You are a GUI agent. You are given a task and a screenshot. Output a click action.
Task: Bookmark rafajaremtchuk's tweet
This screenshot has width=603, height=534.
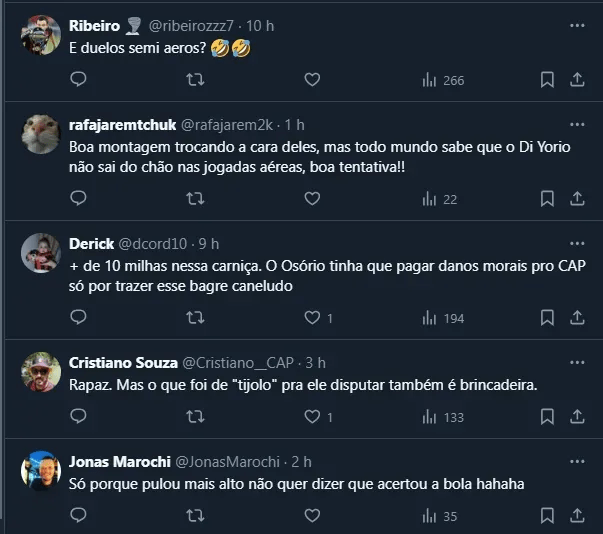[547, 199]
